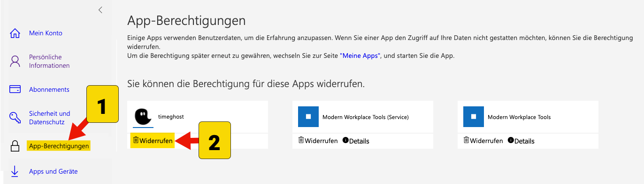Screen dimensions: 644x184
Task: Revoke Modern Workplace Tools (Service) permission
Action: click(x=318, y=141)
